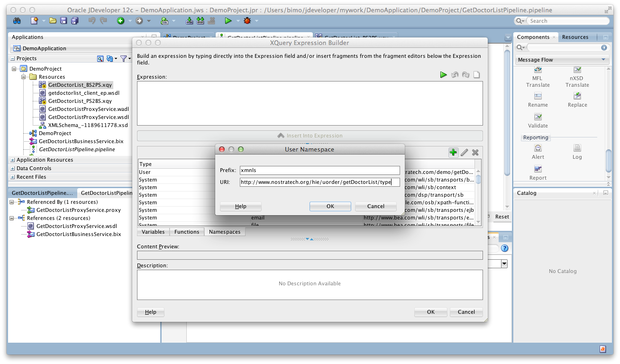Open Help in the User Namespace dialog
The height and width of the screenshot is (364, 620).
tap(240, 206)
